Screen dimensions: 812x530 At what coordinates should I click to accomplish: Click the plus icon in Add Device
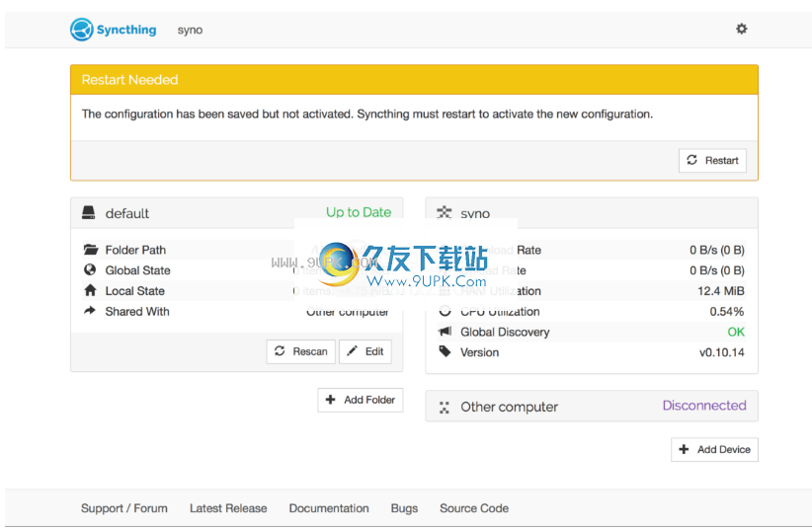coord(684,449)
